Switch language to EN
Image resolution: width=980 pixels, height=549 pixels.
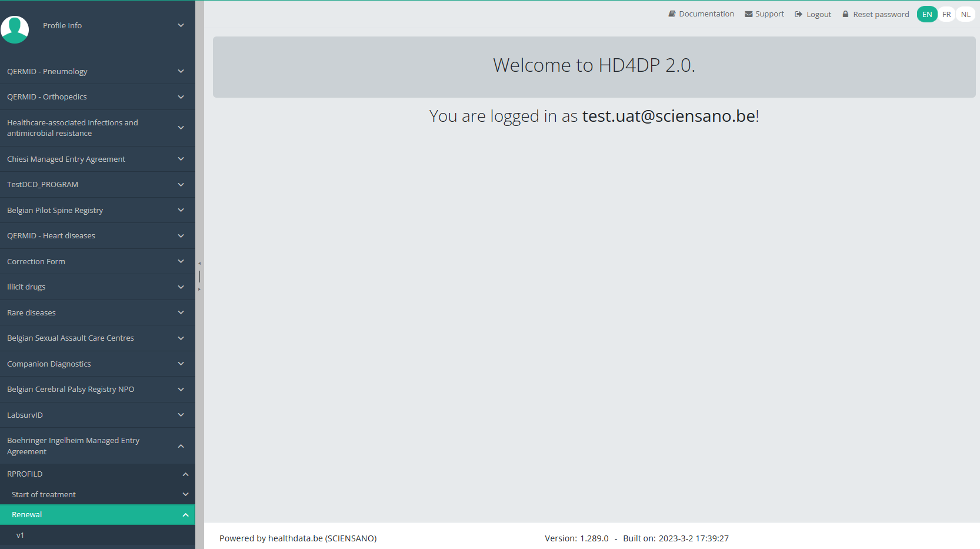point(927,14)
